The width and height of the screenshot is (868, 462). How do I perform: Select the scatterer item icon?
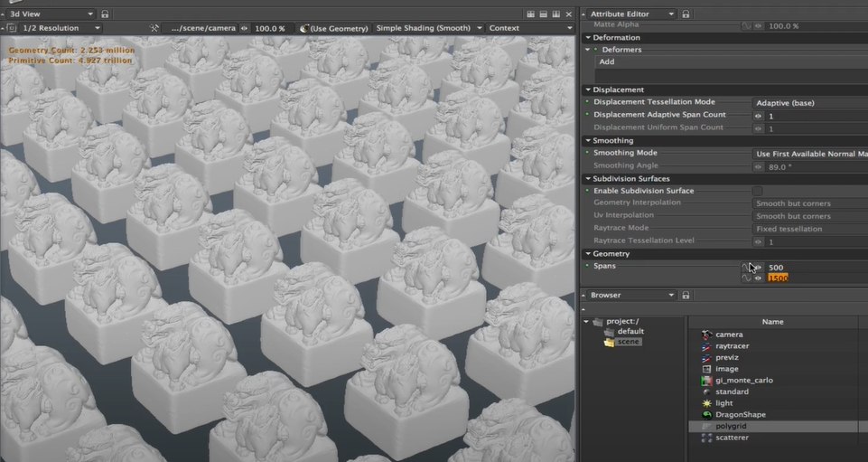[x=706, y=438]
